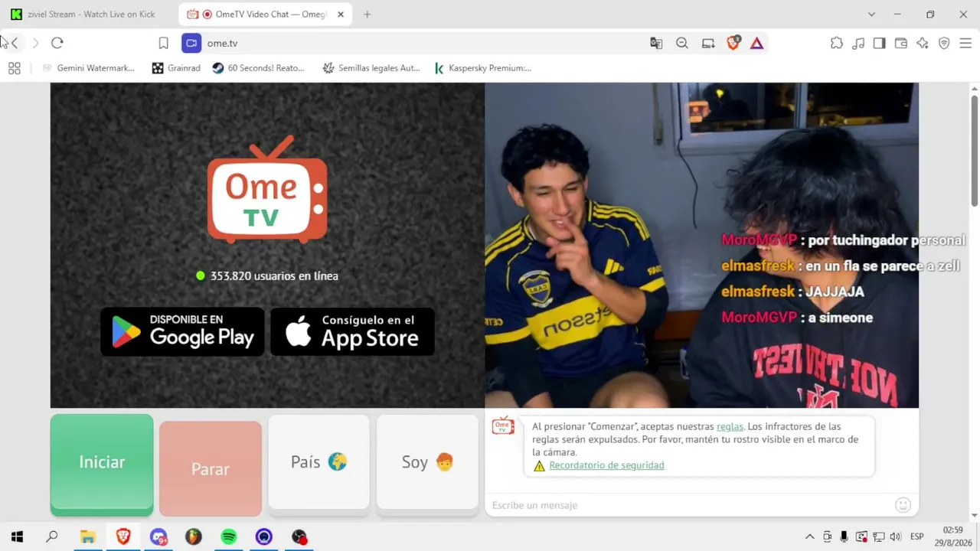980x551 pixels.
Task: Select the OmeTV Video Chat tab
Action: pyautogui.click(x=264, y=15)
